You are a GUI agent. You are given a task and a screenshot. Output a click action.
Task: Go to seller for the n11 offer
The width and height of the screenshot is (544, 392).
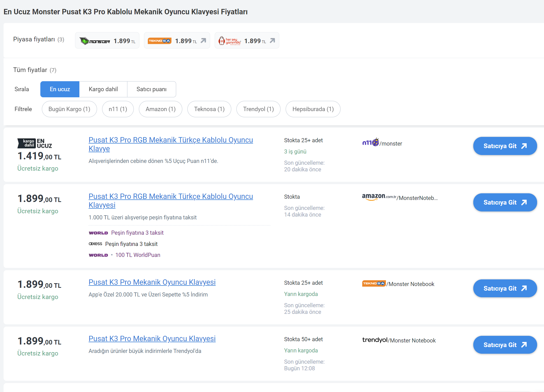pos(505,146)
